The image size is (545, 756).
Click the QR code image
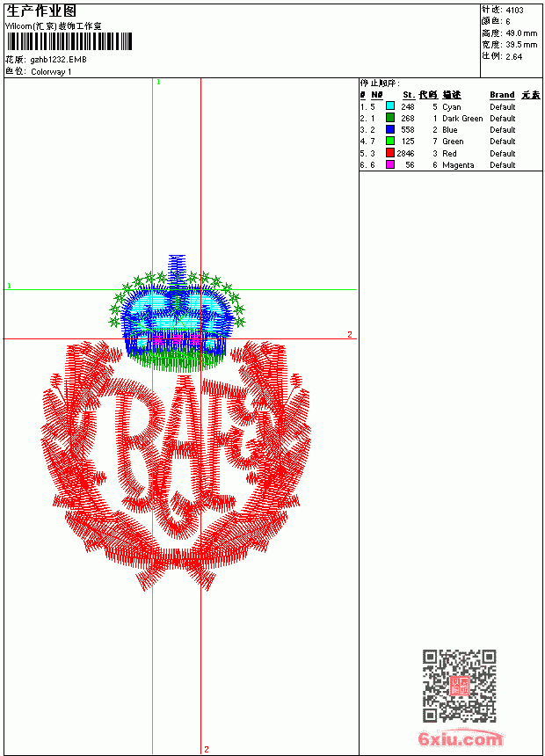[459, 686]
